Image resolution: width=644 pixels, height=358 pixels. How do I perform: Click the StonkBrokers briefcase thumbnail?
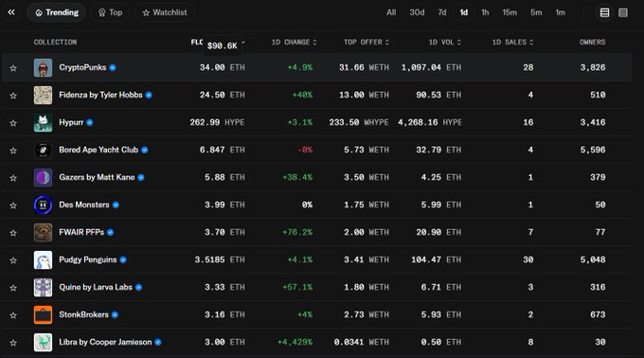click(x=43, y=314)
